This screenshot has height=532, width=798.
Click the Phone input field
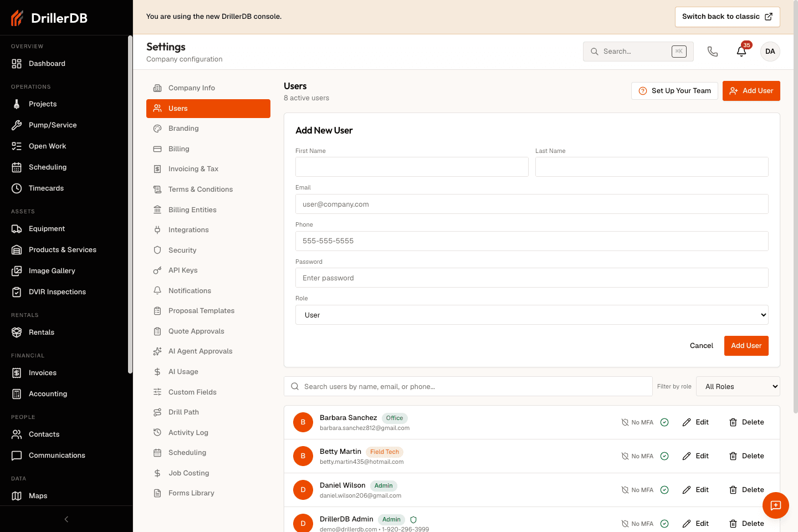[x=532, y=241]
